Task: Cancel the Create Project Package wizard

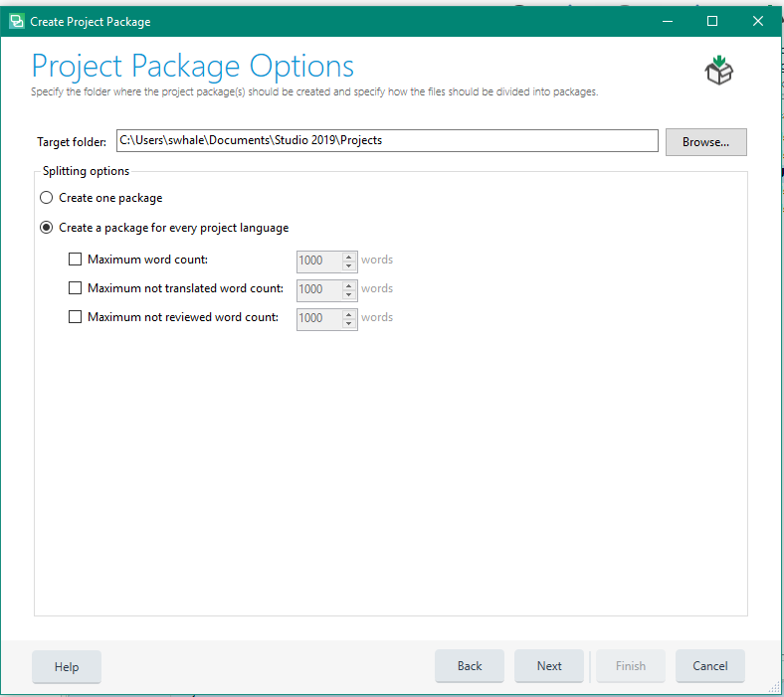Action: (x=709, y=666)
